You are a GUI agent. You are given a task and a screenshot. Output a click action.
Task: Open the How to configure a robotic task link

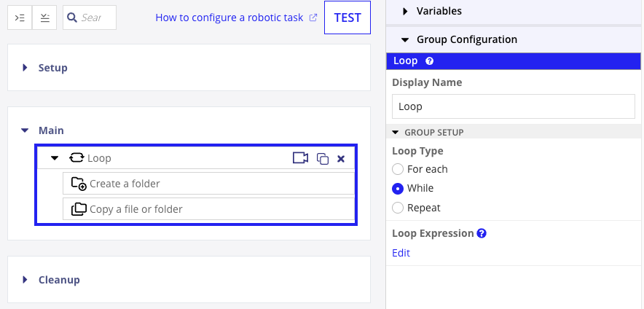pos(229,17)
